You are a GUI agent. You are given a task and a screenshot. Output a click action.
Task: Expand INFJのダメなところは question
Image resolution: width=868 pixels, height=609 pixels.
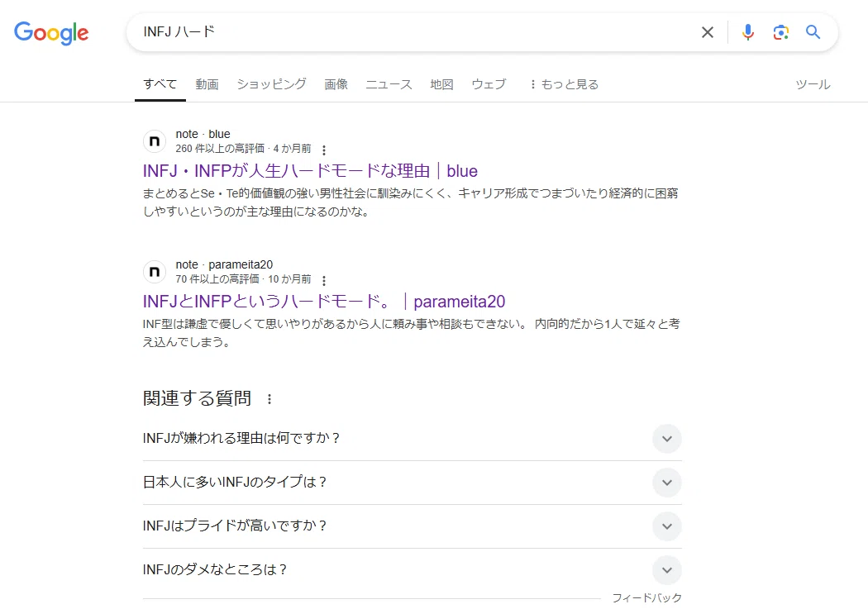(412, 569)
